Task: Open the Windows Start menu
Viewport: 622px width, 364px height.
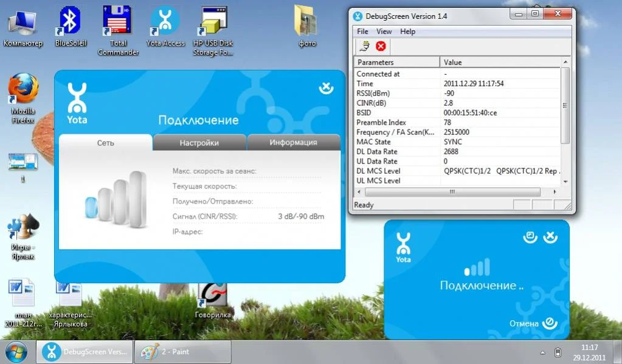Action: coord(16,352)
